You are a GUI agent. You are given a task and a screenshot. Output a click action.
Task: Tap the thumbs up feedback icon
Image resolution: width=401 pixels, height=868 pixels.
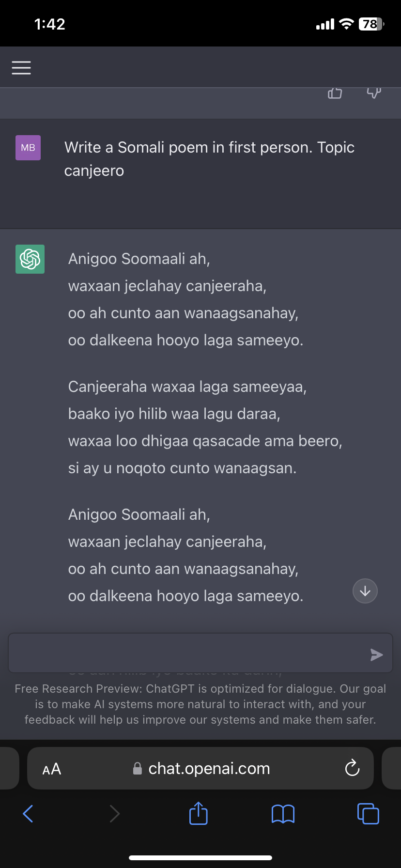(335, 93)
